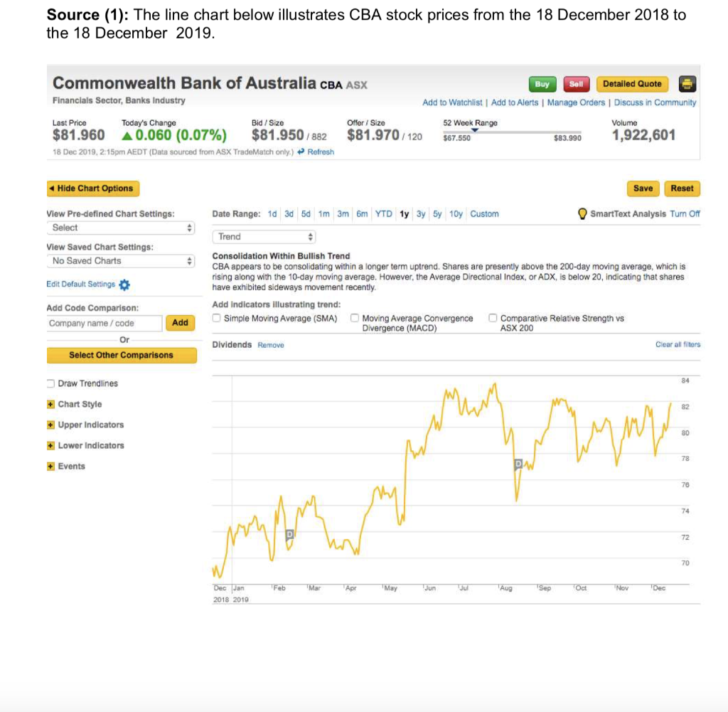Click the Company name / code input field
Screen dimensions: 728x712
[x=105, y=323]
